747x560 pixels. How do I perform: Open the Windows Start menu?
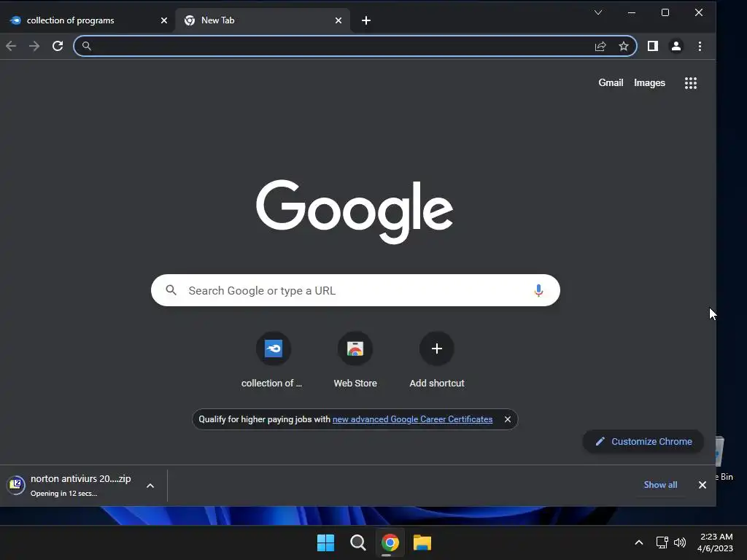326,542
